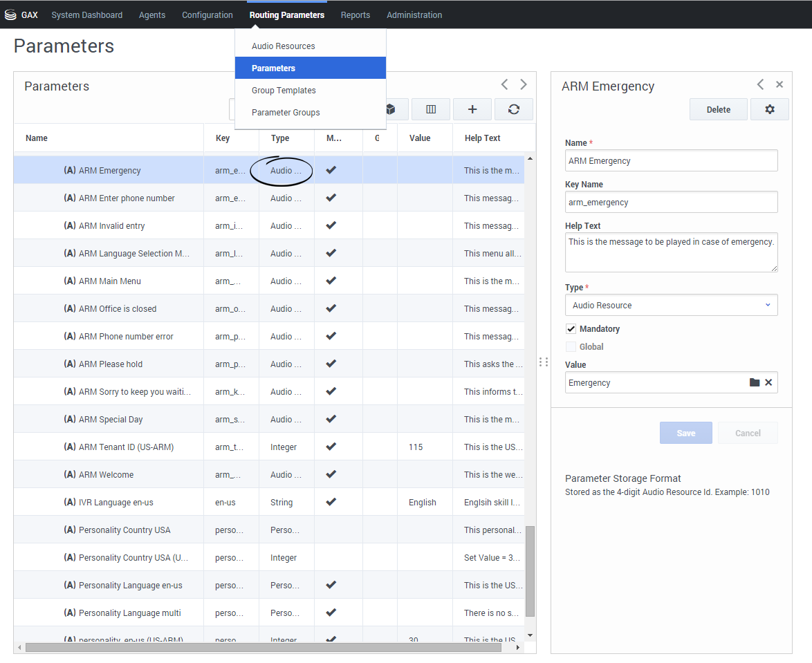Click into the Key Name input field
812x663 pixels.
[671, 202]
